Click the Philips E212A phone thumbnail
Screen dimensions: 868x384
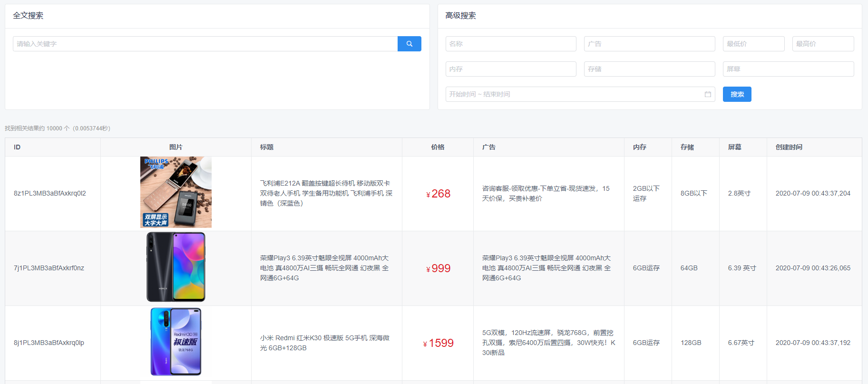(x=176, y=192)
